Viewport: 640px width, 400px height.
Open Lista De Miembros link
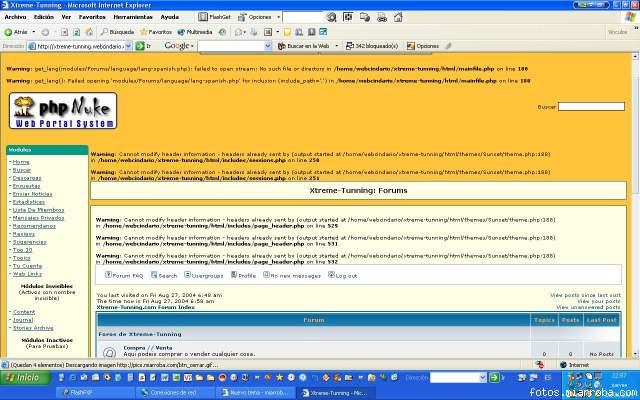[x=38, y=210]
